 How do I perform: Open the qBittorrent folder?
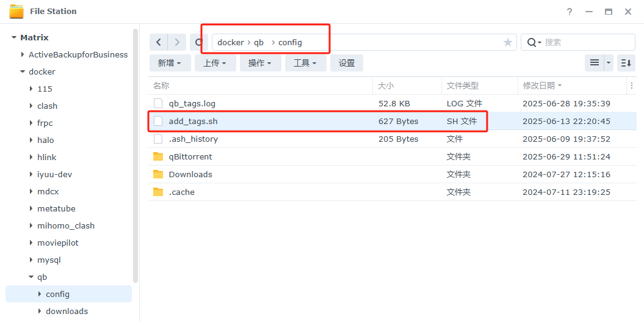pyautogui.click(x=190, y=156)
